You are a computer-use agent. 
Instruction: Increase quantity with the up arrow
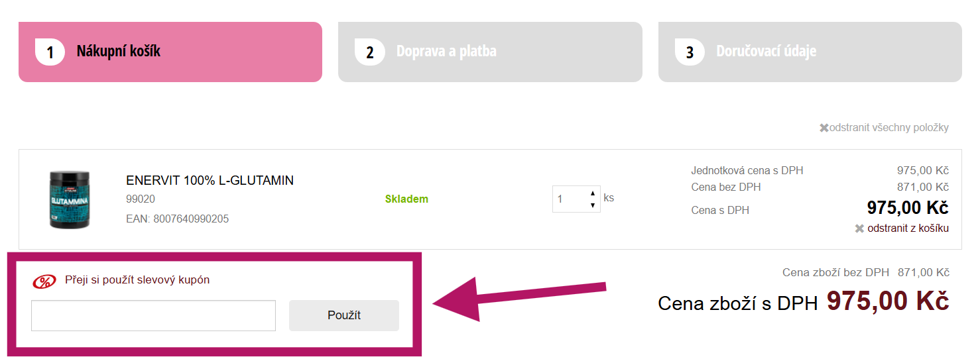point(593,193)
